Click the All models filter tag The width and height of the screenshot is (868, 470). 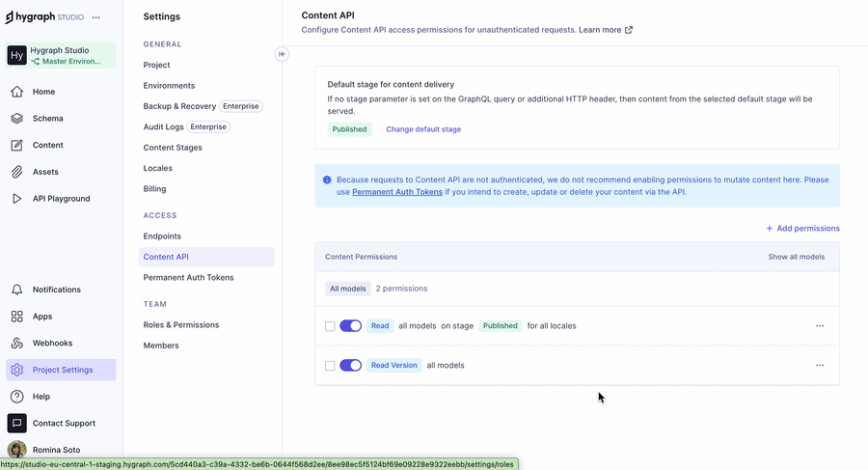[347, 289]
